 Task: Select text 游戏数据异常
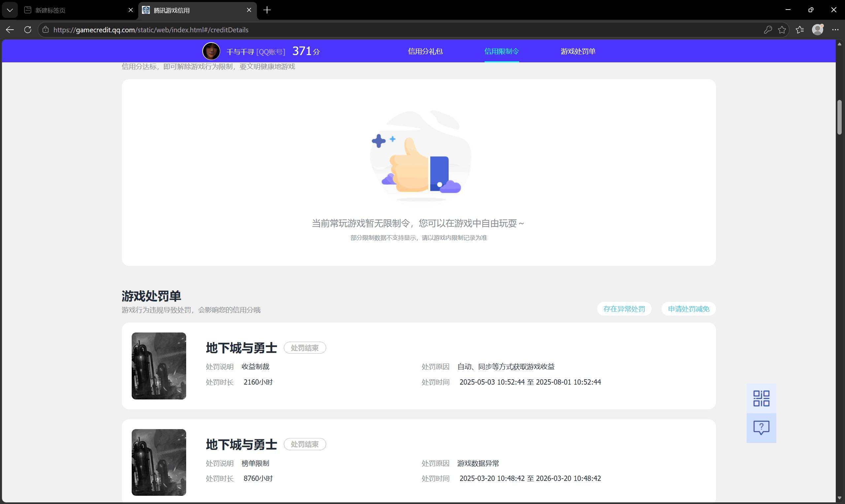point(478,463)
